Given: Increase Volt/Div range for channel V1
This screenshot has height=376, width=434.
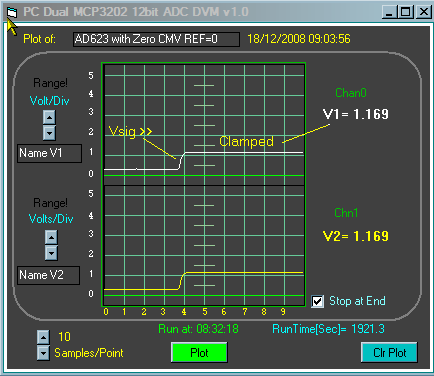Looking at the screenshot, I should 49,117.
